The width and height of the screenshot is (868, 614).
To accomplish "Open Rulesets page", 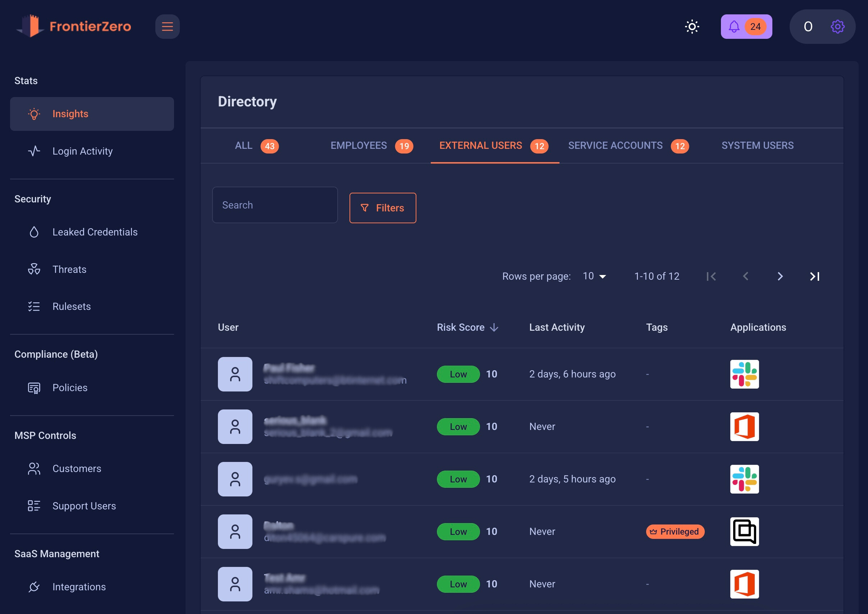I will pos(72,306).
